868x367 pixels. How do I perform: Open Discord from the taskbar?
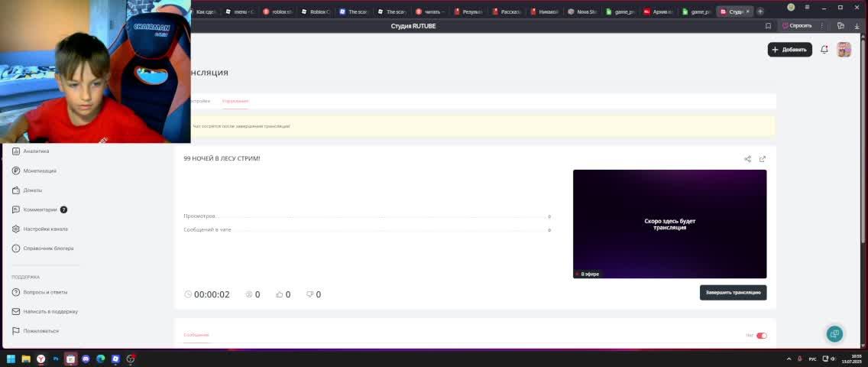(x=86, y=359)
